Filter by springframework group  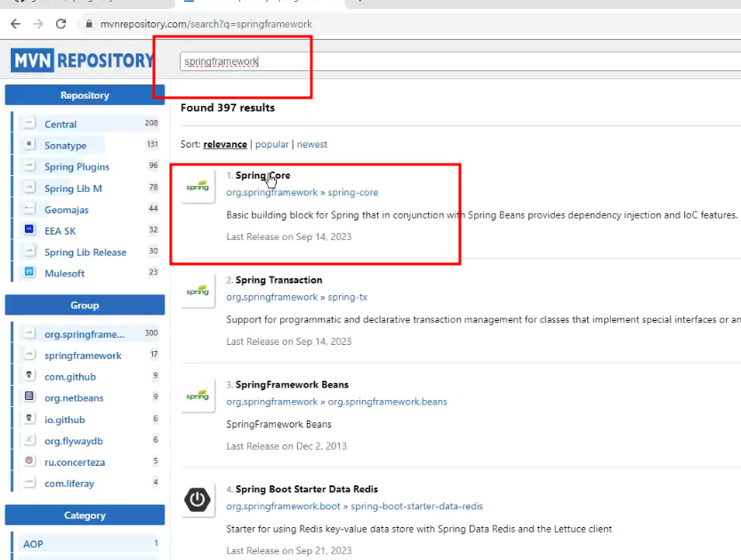[x=83, y=356]
